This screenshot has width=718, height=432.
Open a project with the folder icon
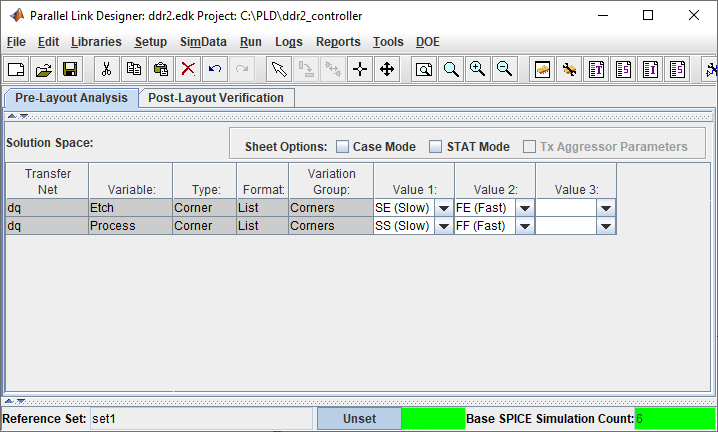click(x=44, y=69)
